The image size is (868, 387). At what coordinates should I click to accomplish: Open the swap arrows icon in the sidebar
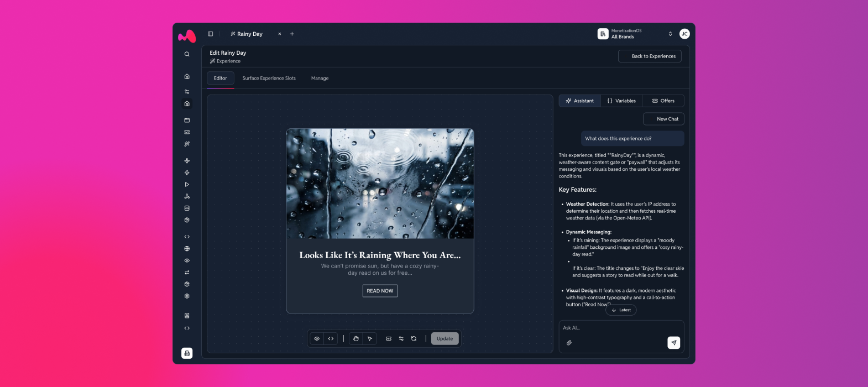pos(187,272)
